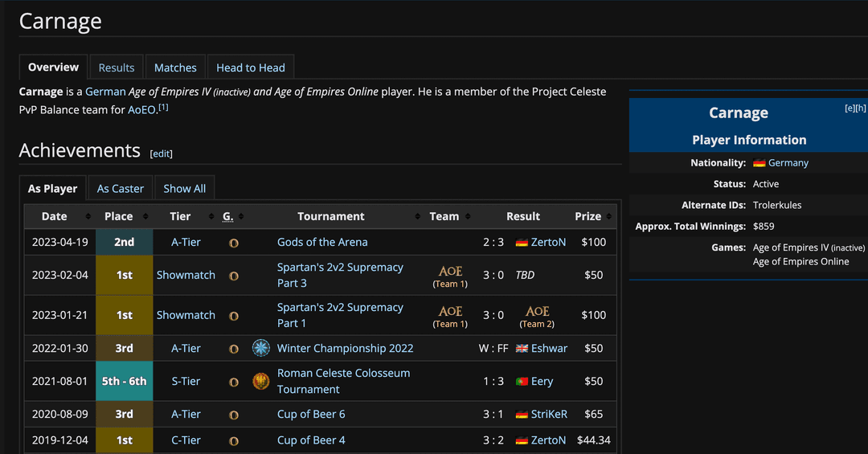Image resolution: width=868 pixels, height=454 pixels.
Task: Choose the Show All achievements tab
Action: [x=184, y=188]
